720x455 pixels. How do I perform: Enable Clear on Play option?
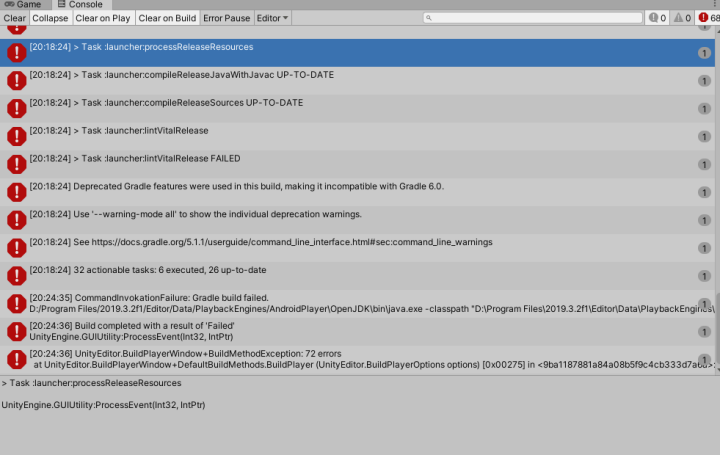coord(103,18)
